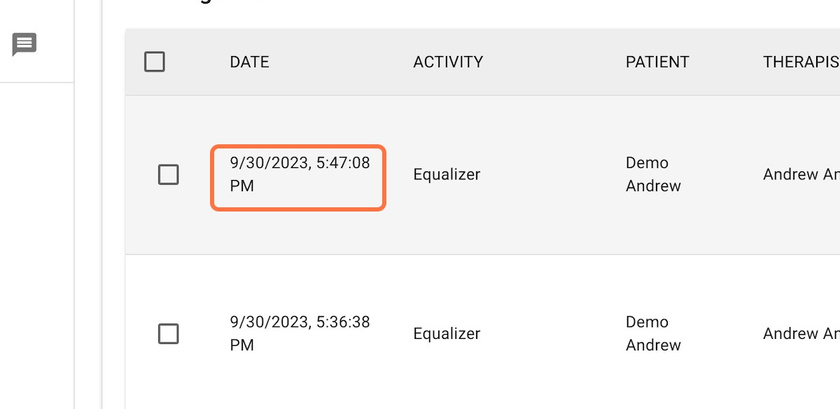Click the THERAPIST column header

tap(801, 62)
